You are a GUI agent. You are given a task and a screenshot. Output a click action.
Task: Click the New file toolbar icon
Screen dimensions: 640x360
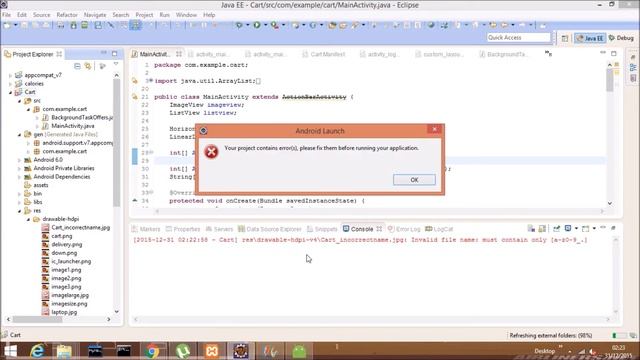pos(7,25)
